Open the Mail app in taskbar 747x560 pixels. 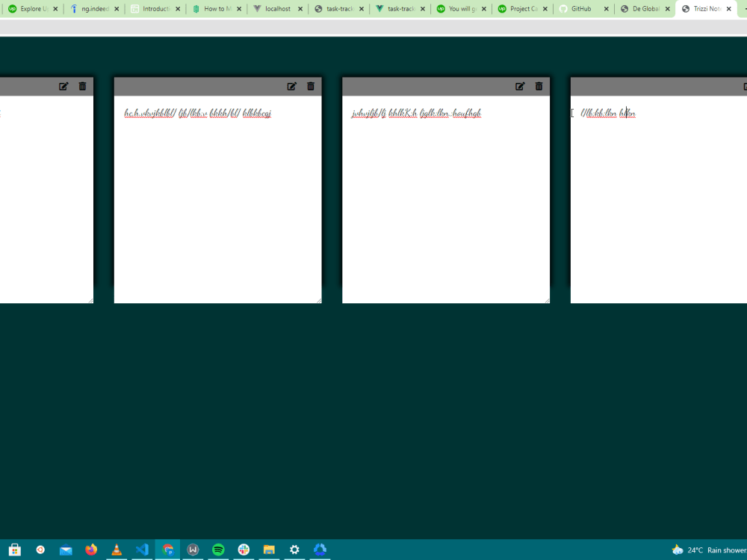(66, 550)
